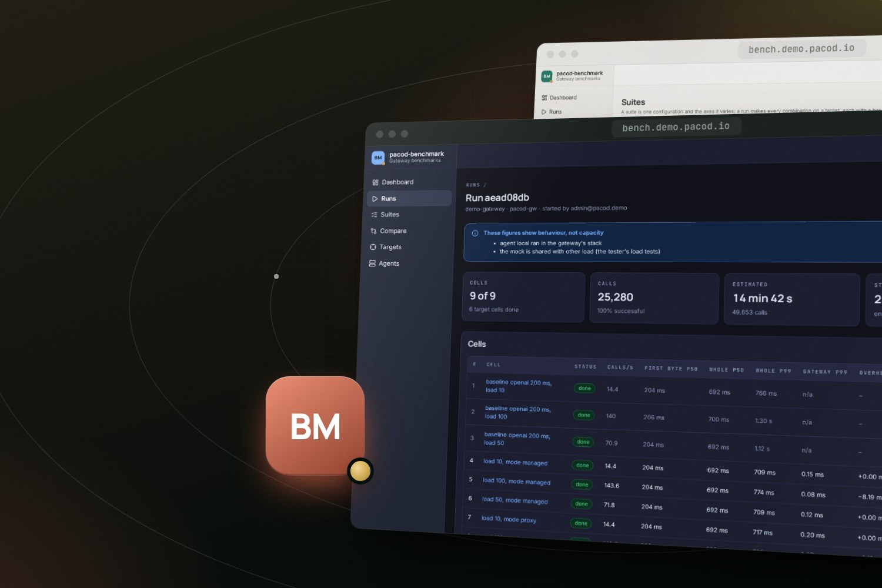The image size is (882, 588).
Task: Open cell "baseline openai 200 ms, load 50"
Action: (517, 439)
